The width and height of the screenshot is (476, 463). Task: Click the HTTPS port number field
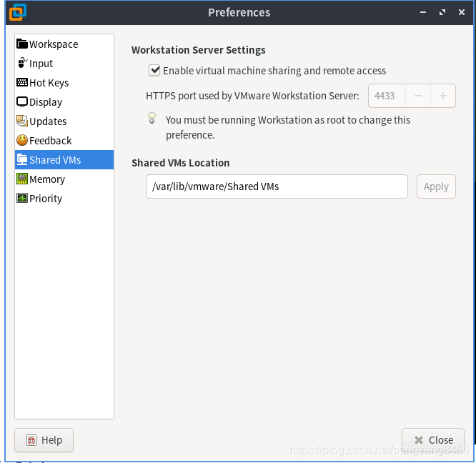point(387,96)
